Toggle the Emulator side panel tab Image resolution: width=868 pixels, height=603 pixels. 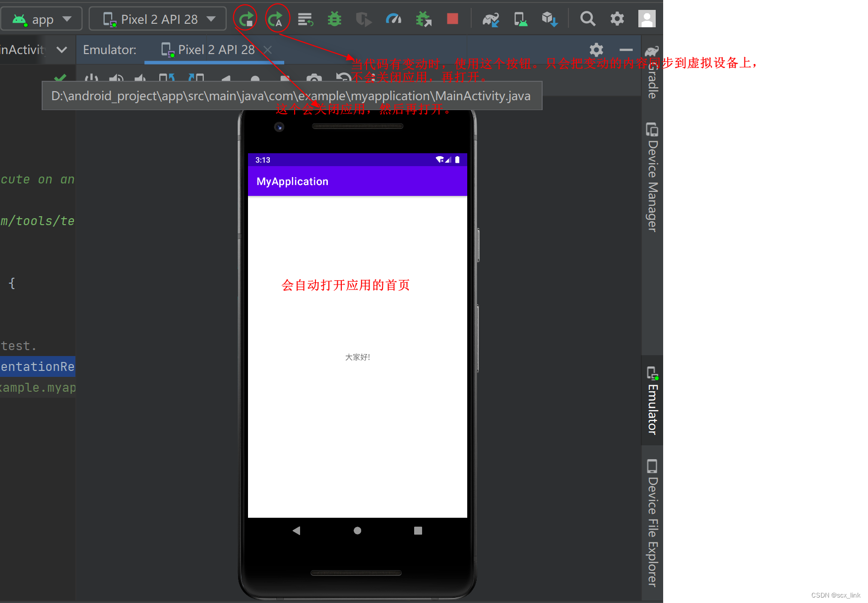point(652,401)
